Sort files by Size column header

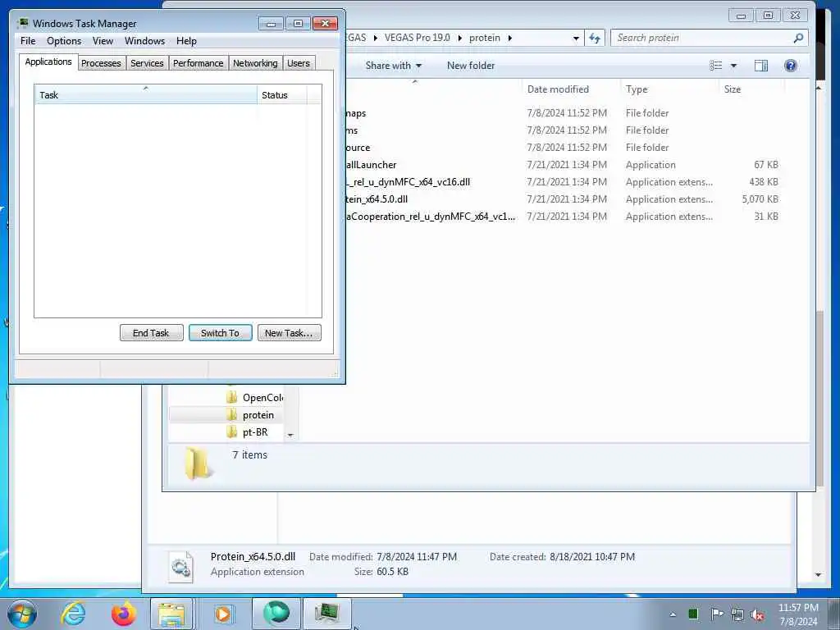coord(751,89)
